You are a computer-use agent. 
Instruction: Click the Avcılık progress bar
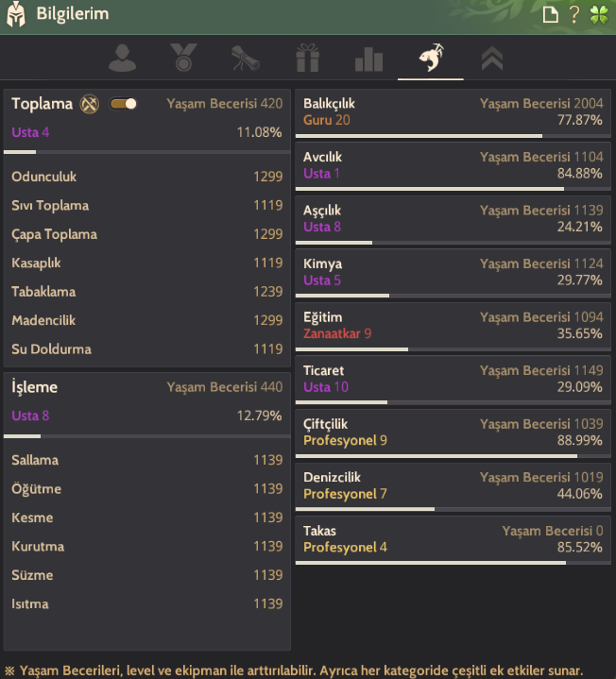(x=453, y=189)
